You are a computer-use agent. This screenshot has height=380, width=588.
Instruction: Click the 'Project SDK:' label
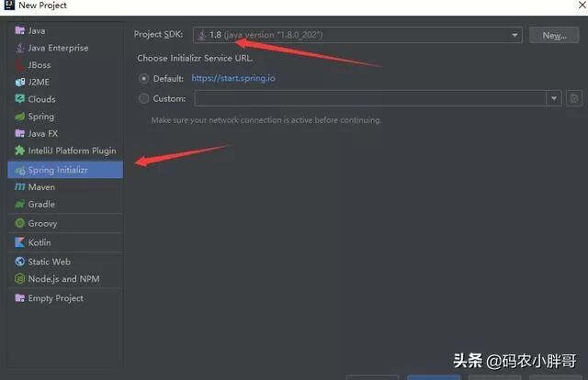(x=158, y=35)
